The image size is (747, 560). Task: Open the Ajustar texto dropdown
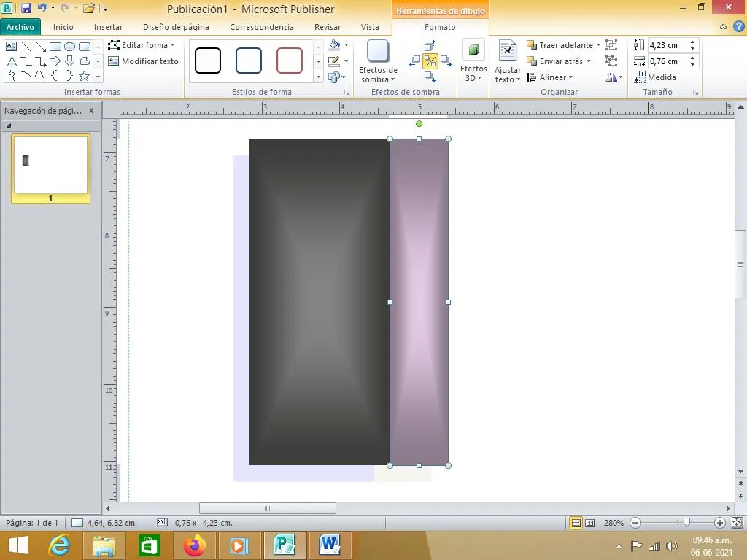click(x=508, y=61)
